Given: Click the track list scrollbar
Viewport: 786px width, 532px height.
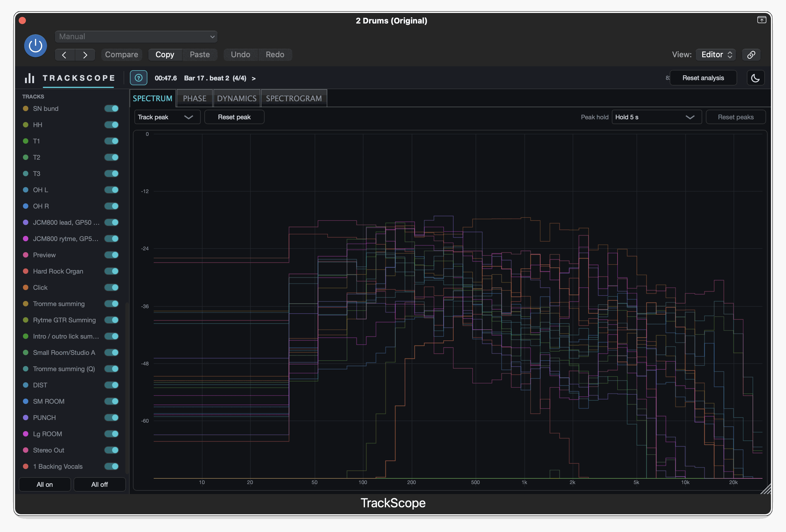Looking at the screenshot, I should point(127,388).
